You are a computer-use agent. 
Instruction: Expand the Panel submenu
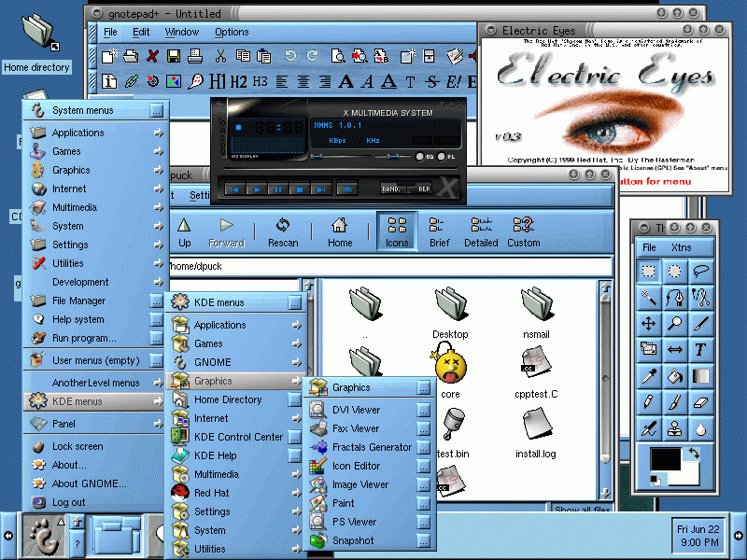coord(95,424)
